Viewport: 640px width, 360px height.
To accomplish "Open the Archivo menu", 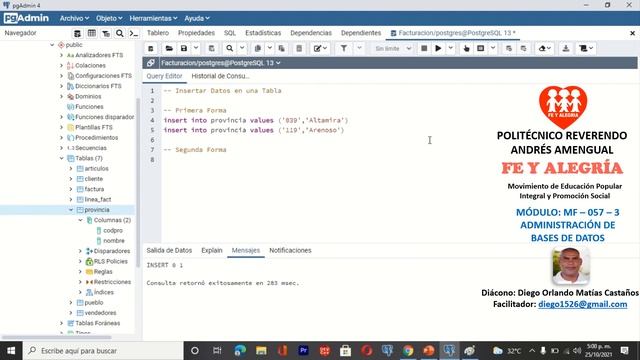I will pyautogui.click(x=74, y=18).
